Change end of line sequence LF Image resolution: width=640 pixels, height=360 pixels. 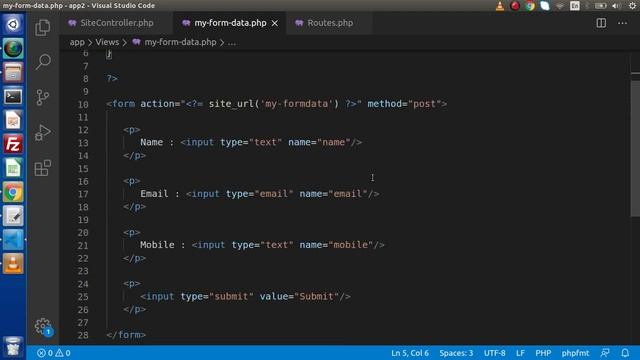tap(520, 353)
